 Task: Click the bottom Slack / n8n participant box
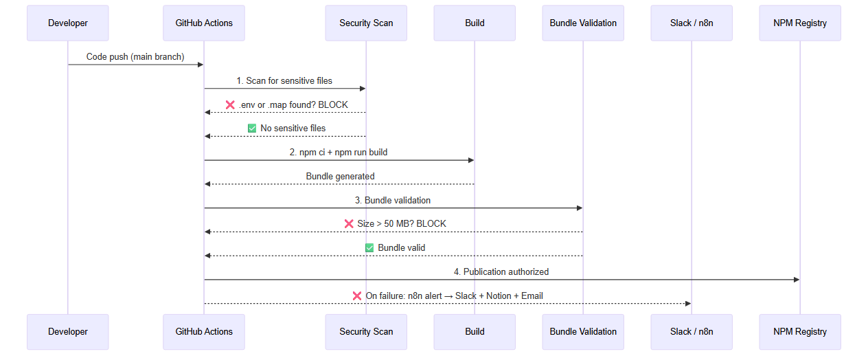(692, 332)
